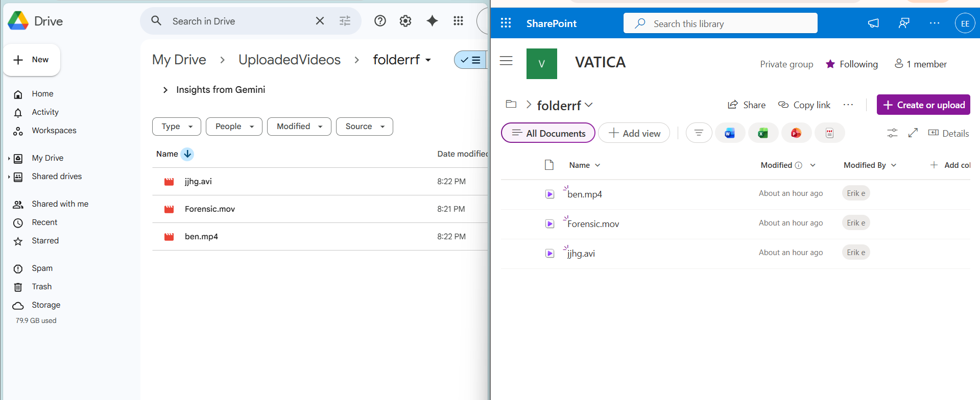Open the SharePoint feedback chat icon
Viewport: 980px width, 400px height.
coord(904,23)
